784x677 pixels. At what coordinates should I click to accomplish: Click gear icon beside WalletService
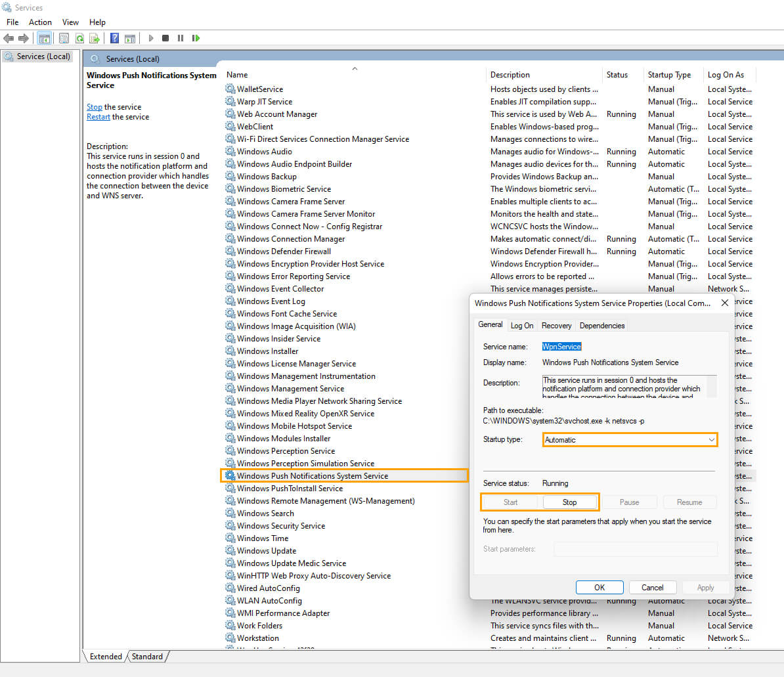point(230,89)
